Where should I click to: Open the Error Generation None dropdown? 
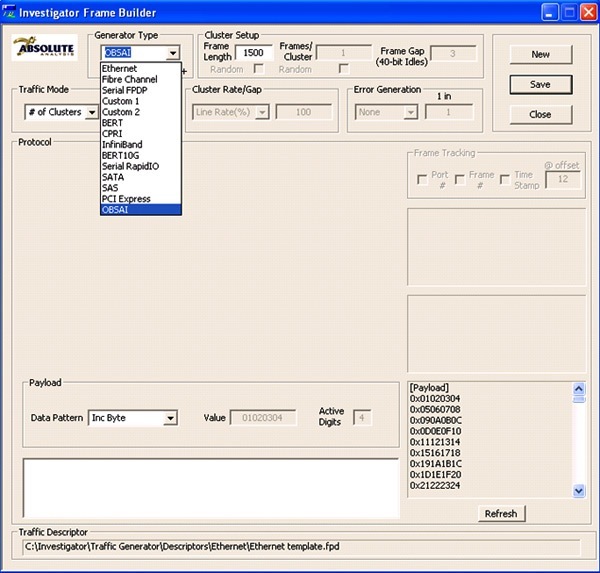tap(411, 112)
